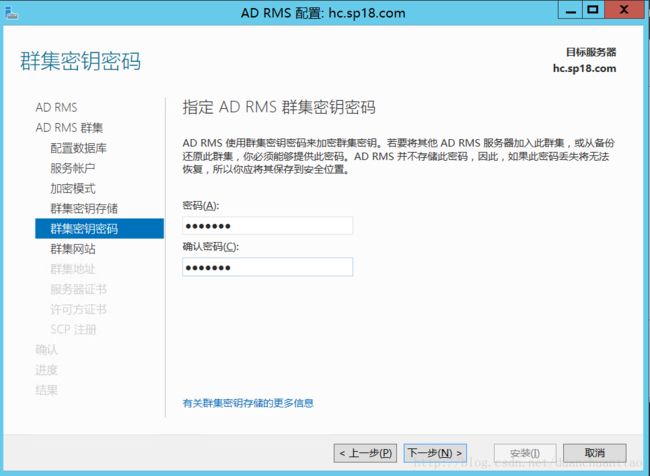The image size is (650, 476).
Task: Click the disabled 许可方证书 step
Action: pos(78,309)
